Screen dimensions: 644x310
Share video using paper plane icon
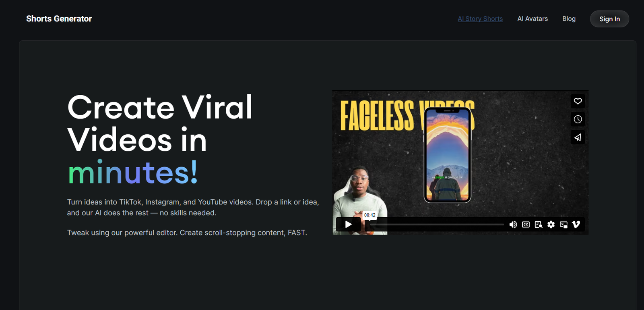point(578,137)
